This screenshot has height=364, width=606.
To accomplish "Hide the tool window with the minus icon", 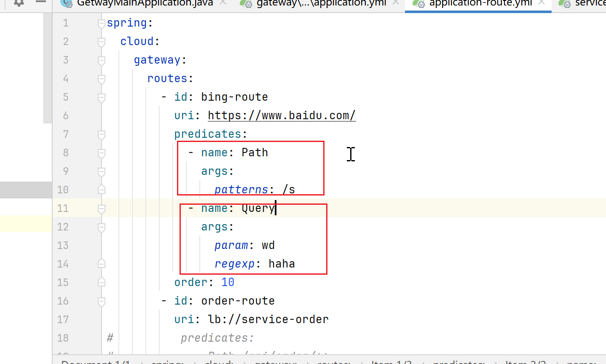I will pos(41,2).
